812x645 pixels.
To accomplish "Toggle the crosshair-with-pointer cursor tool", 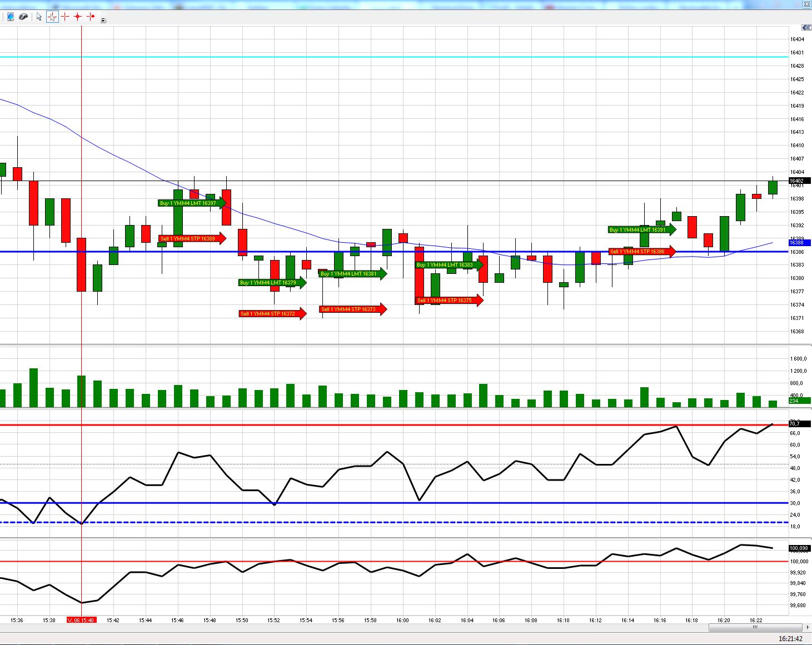I will [x=52, y=17].
